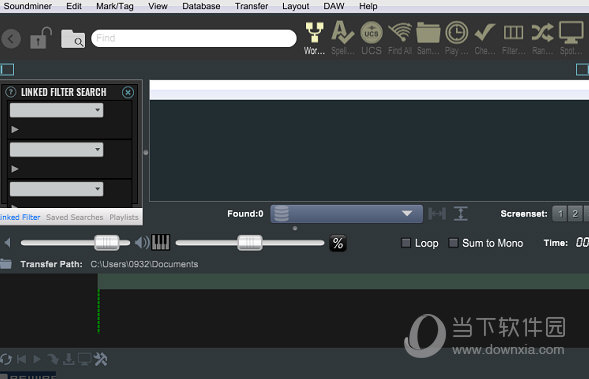
Task: Click the volume slider handle
Action: click(107, 243)
